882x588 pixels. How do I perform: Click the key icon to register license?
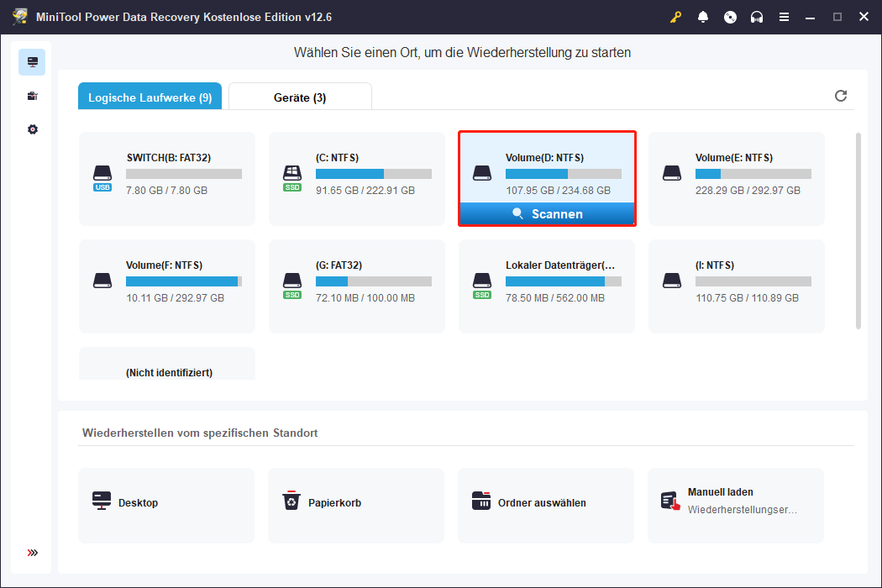click(675, 17)
